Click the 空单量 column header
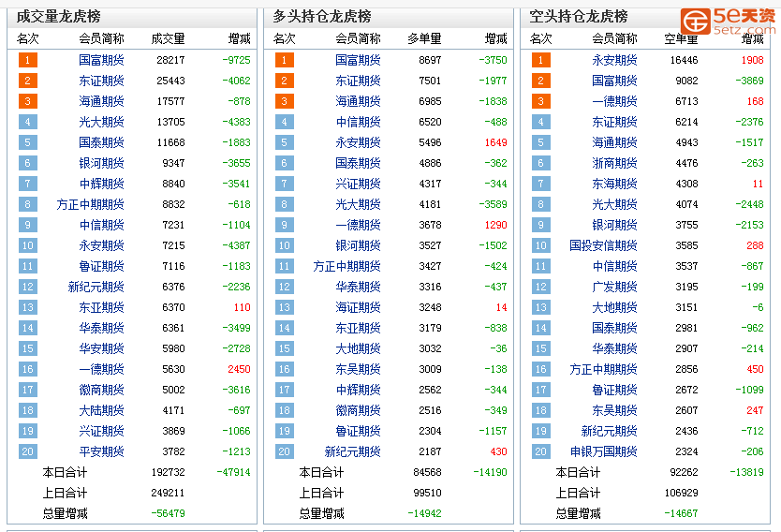This screenshot has width=781, height=532. click(681, 38)
